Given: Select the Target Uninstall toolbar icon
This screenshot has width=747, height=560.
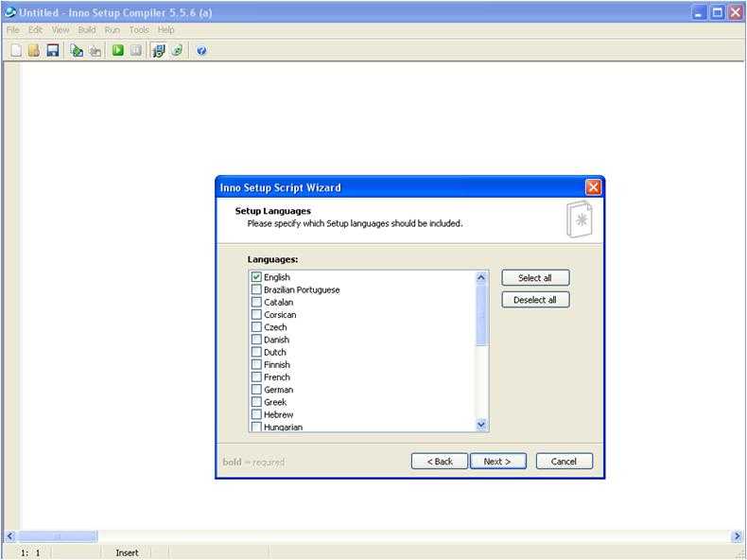Looking at the screenshot, I should 177,50.
